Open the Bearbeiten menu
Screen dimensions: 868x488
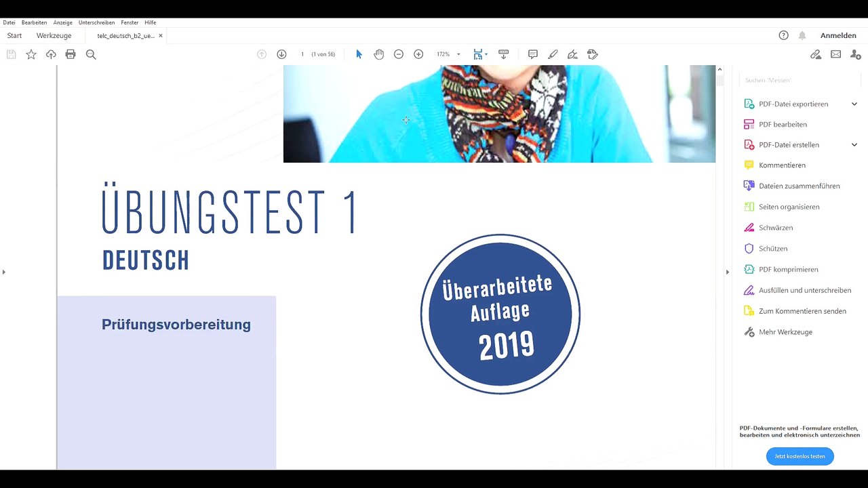point(34,22)
